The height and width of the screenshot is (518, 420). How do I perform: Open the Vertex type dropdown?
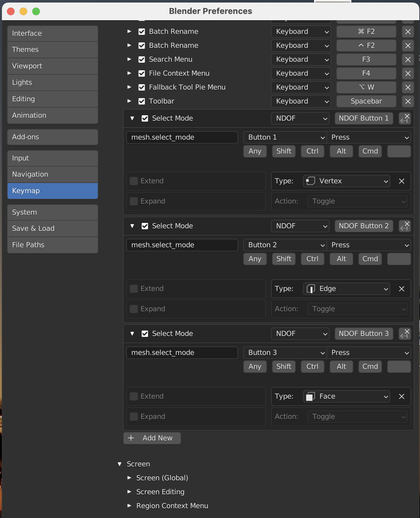[x=347, y=181]
